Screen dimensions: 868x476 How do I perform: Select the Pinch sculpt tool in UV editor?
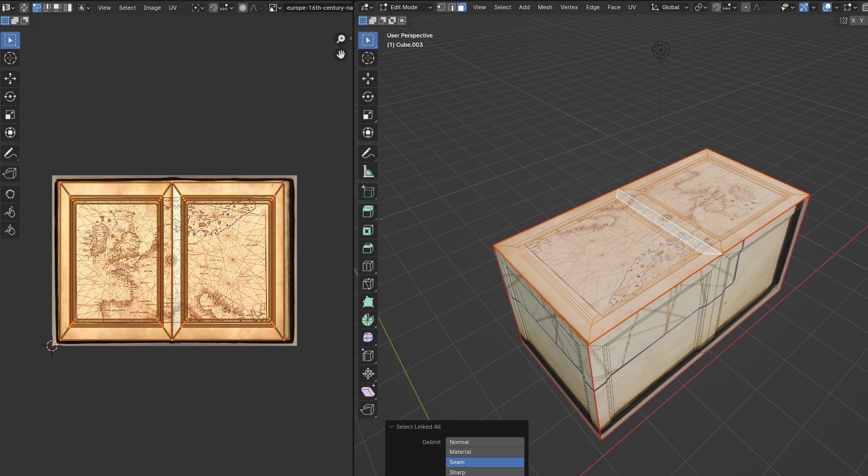(10, 230)
